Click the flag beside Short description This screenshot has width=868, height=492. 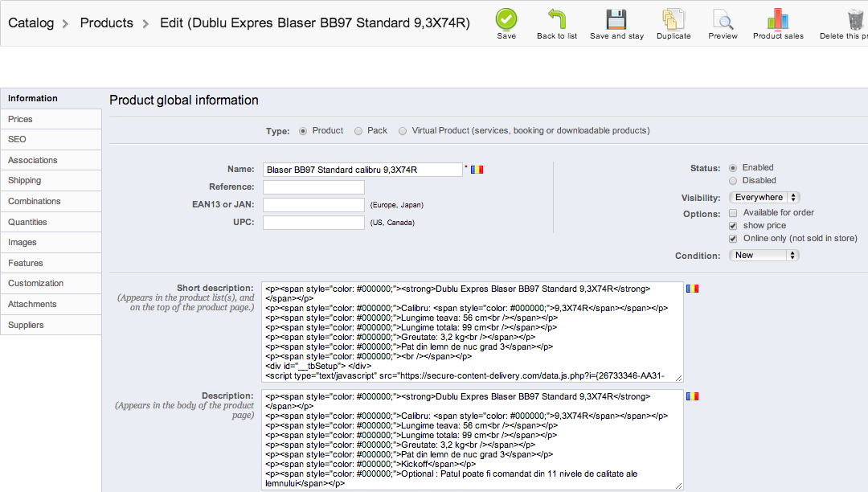[692, 289]
